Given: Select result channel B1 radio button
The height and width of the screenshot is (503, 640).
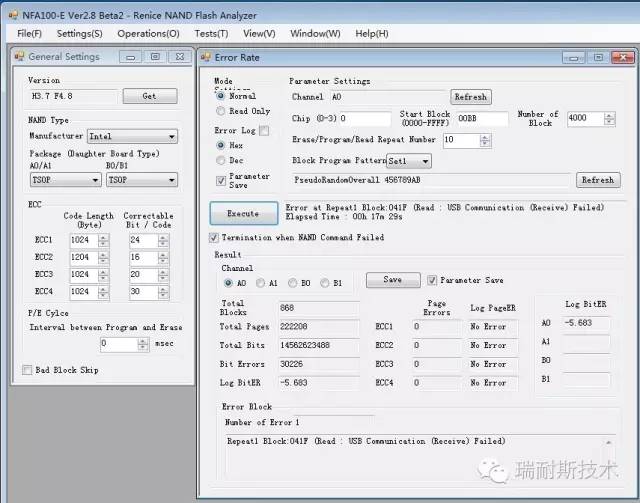Looking at the screenshot, I should click(x=325, y=283).
